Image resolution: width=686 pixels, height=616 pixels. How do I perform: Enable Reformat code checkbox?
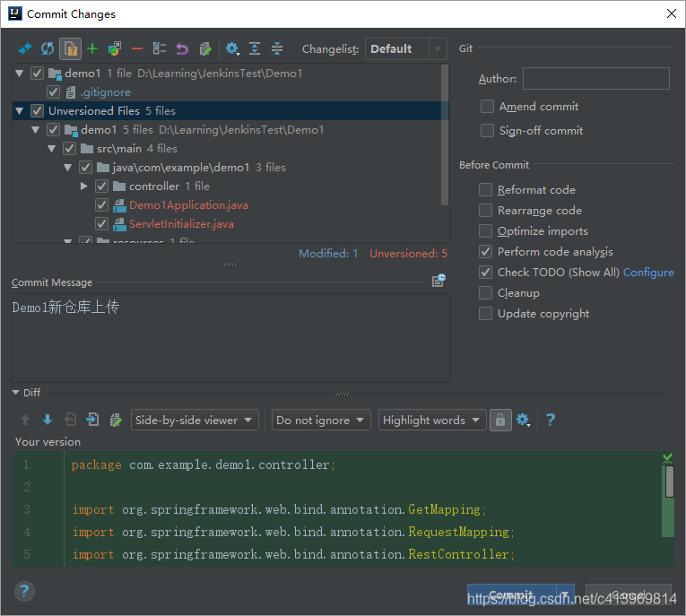pos(485,189)
